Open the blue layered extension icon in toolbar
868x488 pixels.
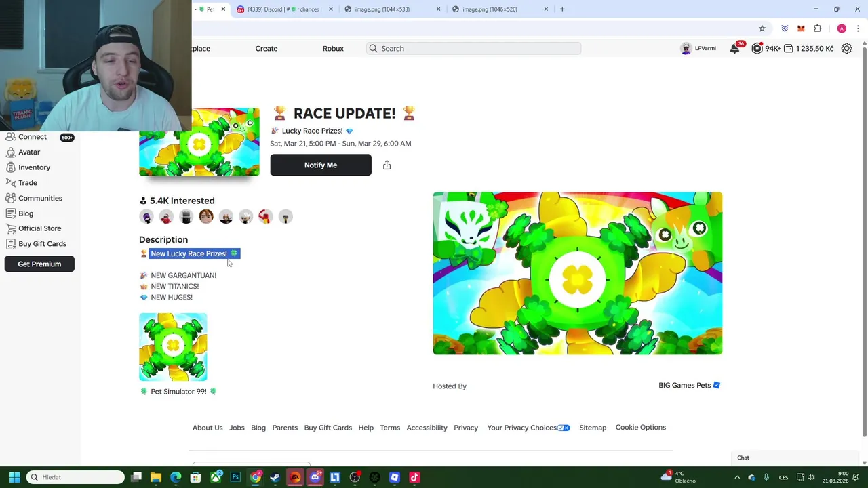click(785, 28)
